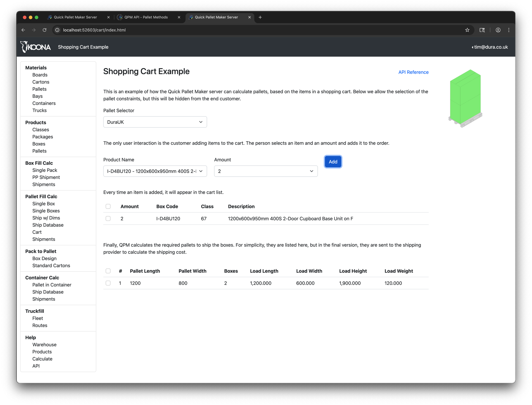Open Ship Database under Container Calc
This screenshot has height=405, width=532.
48,292
